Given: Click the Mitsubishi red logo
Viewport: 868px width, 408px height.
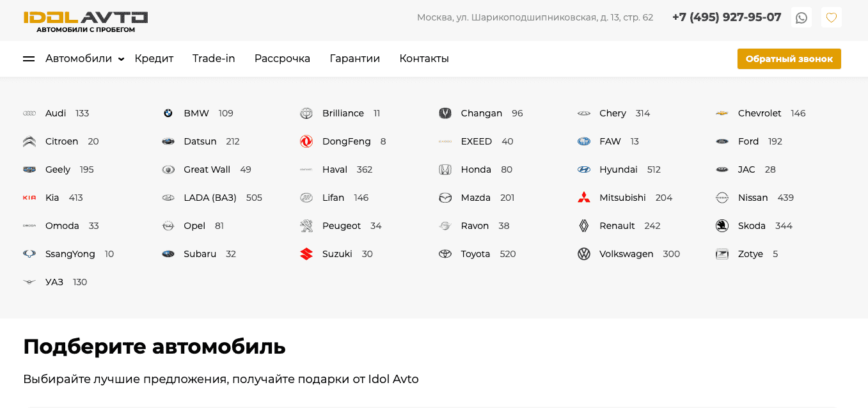Looking at the screenshot, I should [x=583, y=198].
